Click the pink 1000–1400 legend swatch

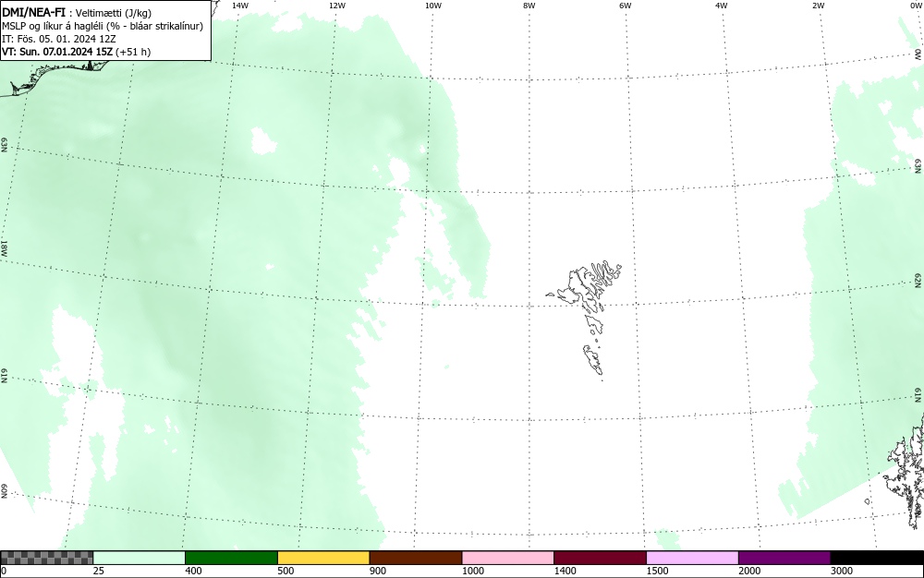coord(508,558)
